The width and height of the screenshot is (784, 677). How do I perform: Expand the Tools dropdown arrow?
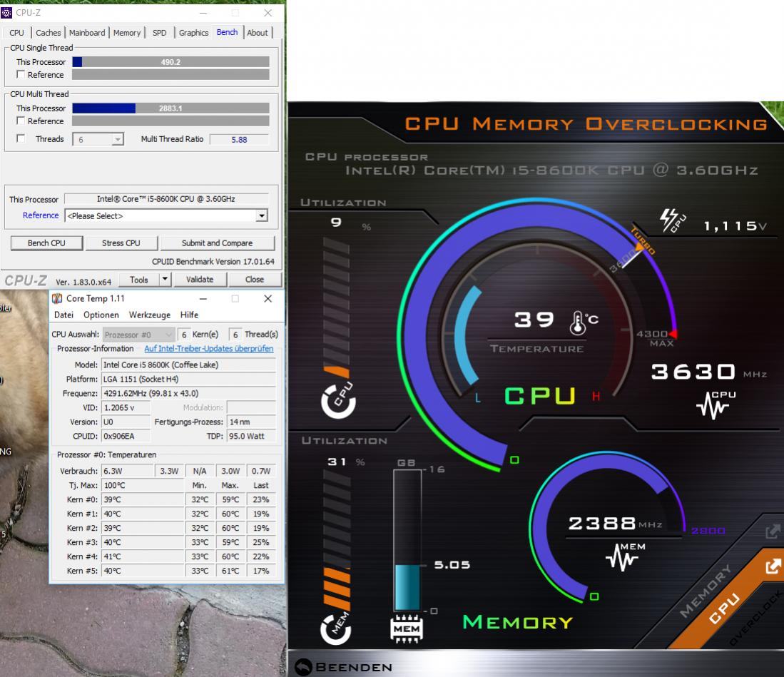pyautogui.click(x=165, y=280)
